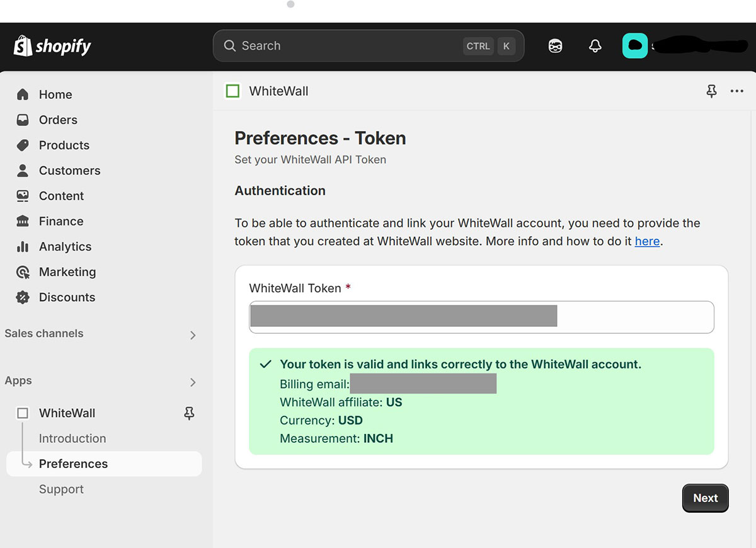
Task: Click the 'WhiteWall affiliate: US' line
Action: 341,402
